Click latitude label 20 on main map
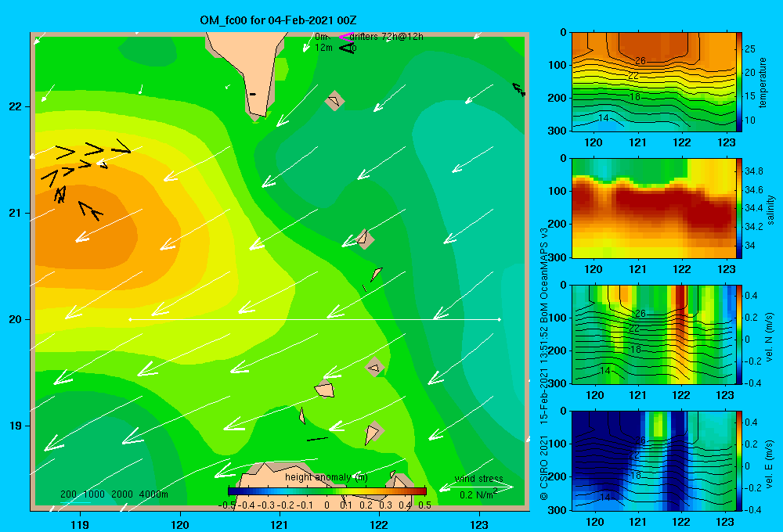Viewport: 783px width, 532px height. (x=15, y=319)
